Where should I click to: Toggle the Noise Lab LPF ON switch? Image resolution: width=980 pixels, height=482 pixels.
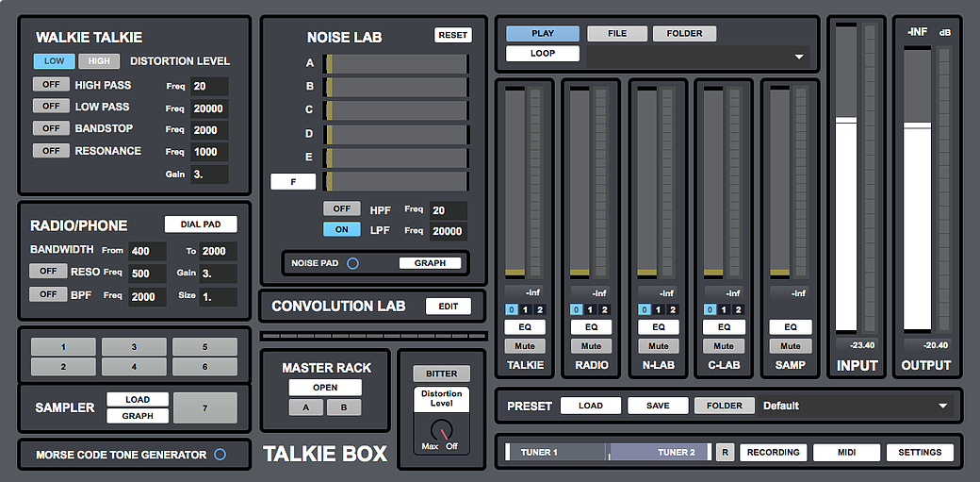(341, 229)
